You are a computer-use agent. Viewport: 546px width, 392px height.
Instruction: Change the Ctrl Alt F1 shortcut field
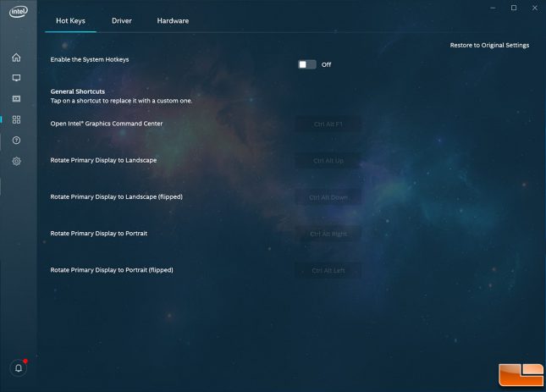pyautogui.click(x=328, y=124)
